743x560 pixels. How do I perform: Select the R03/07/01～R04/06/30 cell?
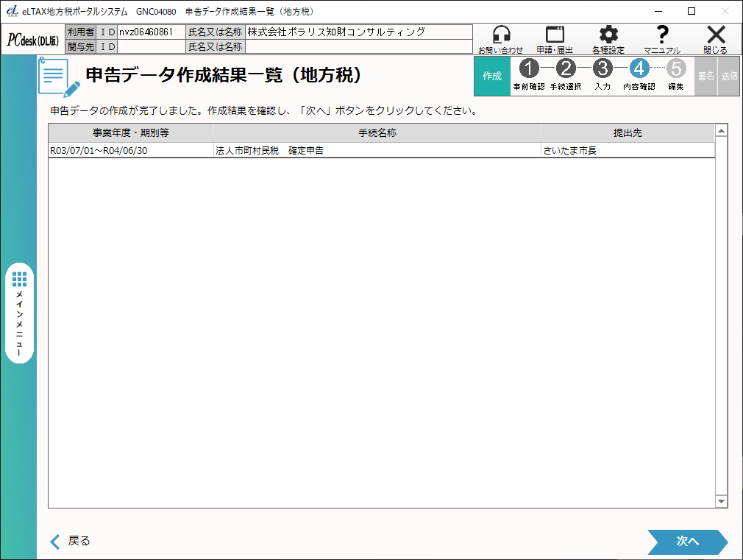pos(131,150)
